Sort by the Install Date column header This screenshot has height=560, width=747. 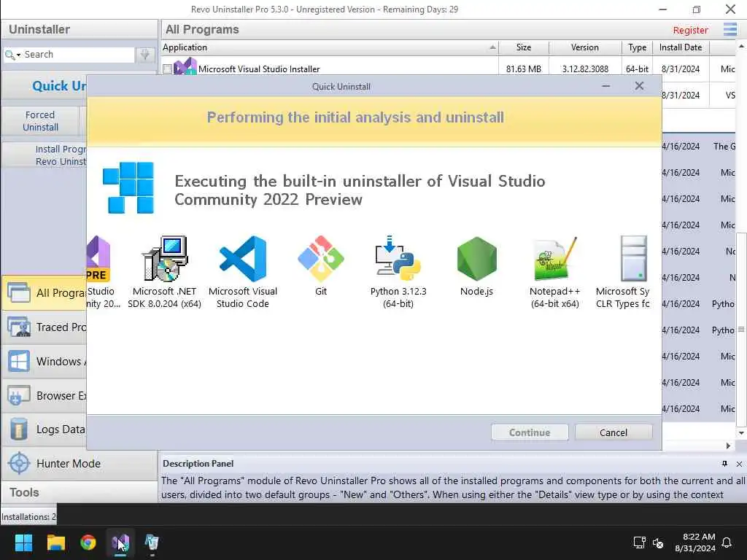(681, 47)
